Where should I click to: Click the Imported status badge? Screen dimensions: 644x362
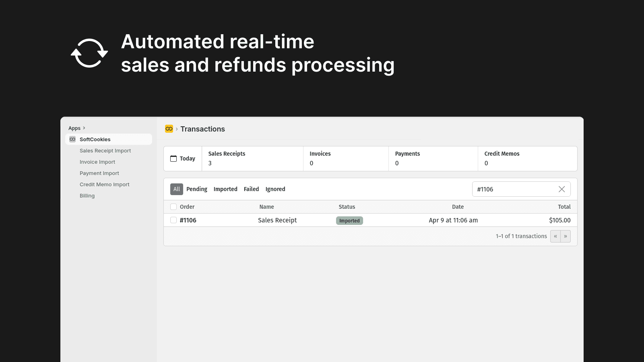349,220
